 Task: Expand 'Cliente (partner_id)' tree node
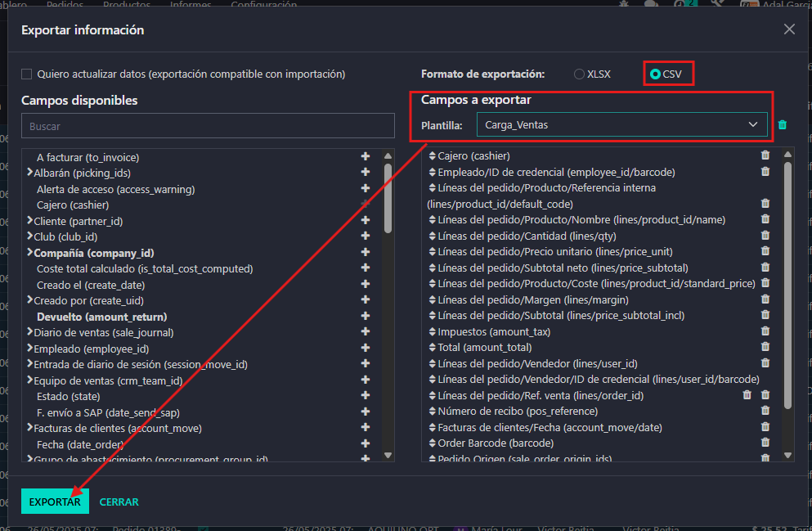(x=29, y=221)
